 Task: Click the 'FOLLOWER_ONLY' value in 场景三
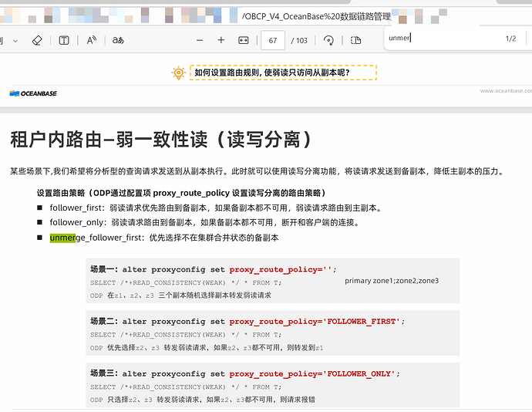click(359, 373)
